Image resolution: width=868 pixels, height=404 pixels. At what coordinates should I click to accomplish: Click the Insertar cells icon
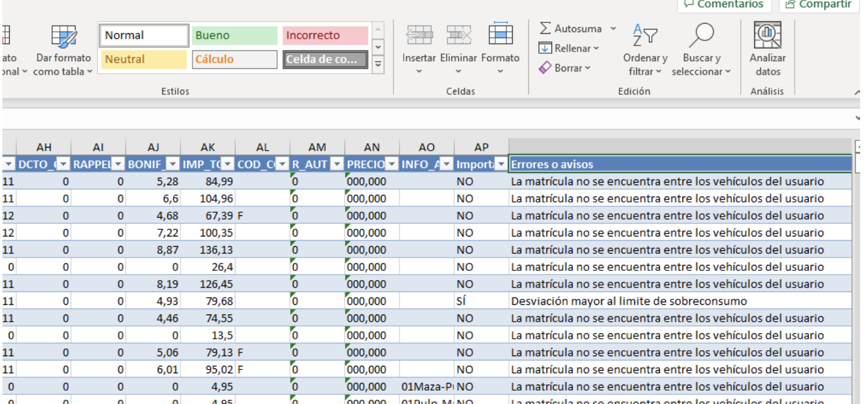pos(419,36)
